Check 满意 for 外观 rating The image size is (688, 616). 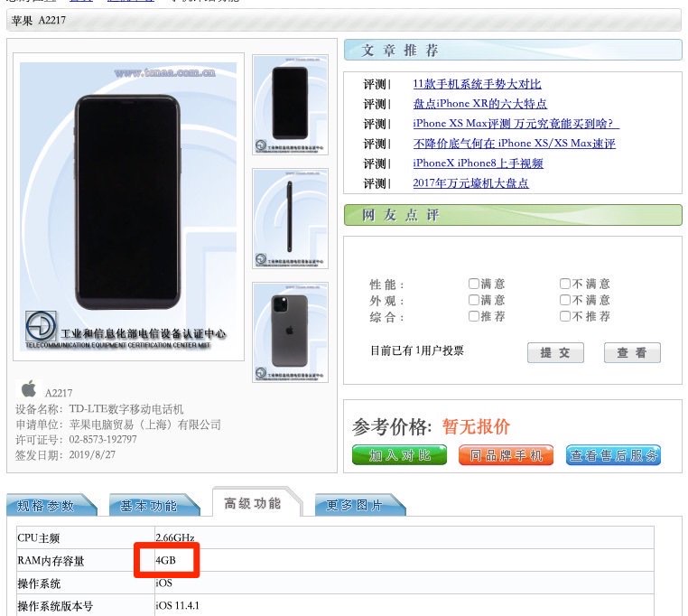(473, 300)
